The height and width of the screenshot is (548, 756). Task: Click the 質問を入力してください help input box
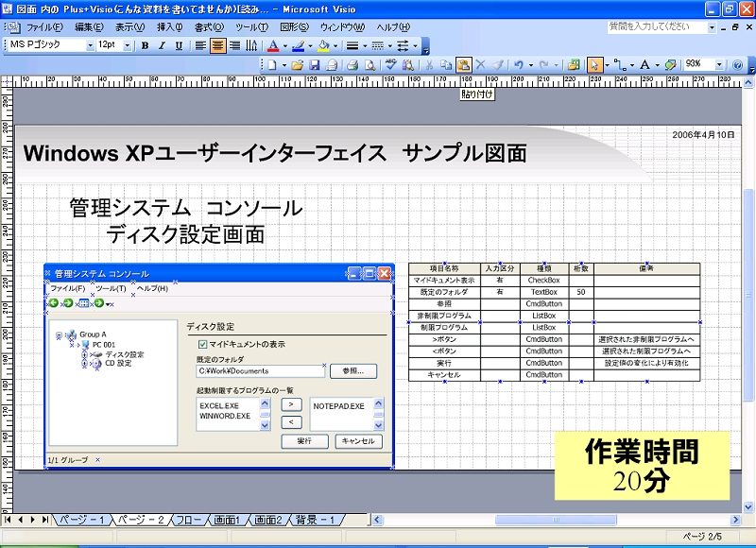pyautogui.click(x=657, y=27)
